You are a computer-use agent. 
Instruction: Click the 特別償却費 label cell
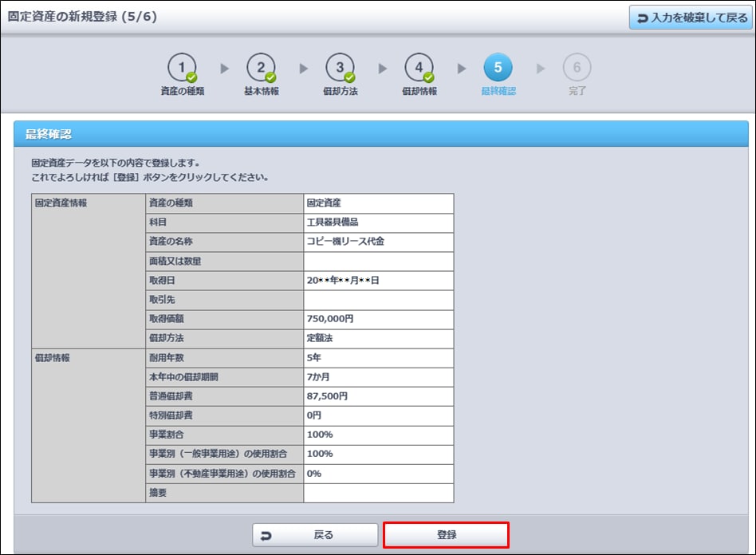(224, 415)
